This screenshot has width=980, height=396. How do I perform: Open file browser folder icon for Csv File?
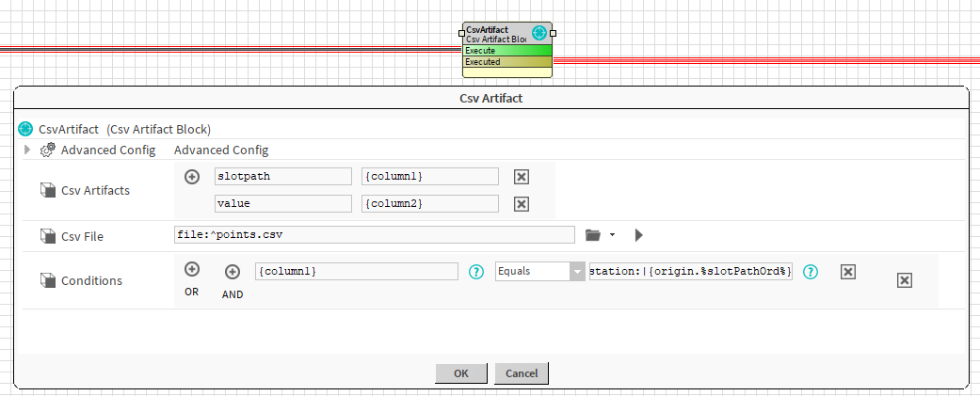coord(592,235)
